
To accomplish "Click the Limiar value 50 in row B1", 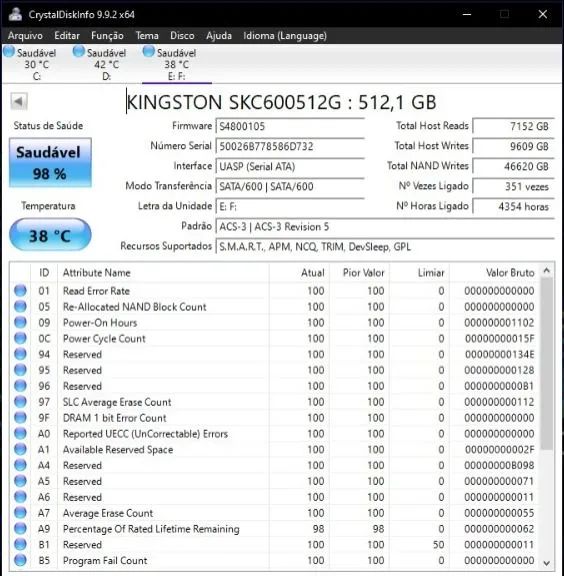I will click(438, 545).
